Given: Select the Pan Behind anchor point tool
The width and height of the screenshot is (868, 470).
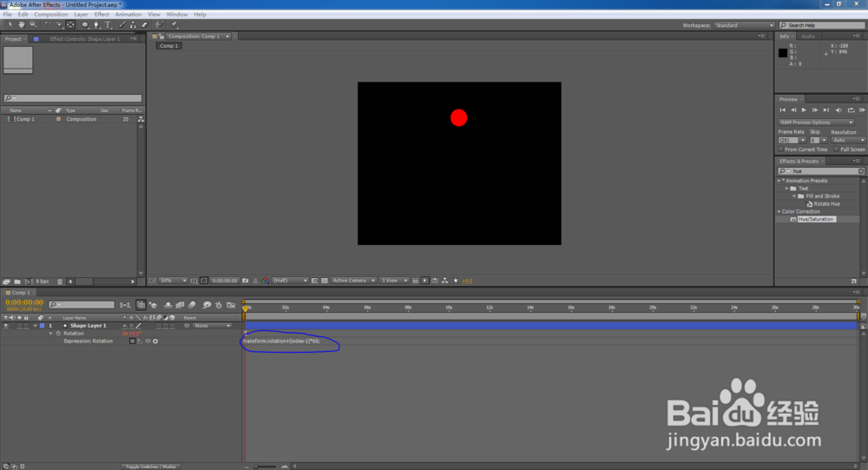Looking at the screenshot, I should tap(70, 25).
